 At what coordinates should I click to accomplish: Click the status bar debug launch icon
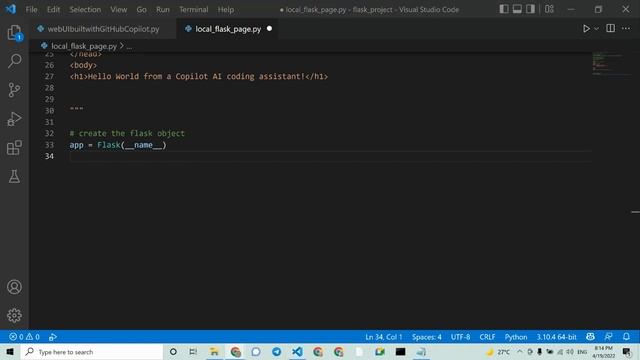tap(53, 337)
